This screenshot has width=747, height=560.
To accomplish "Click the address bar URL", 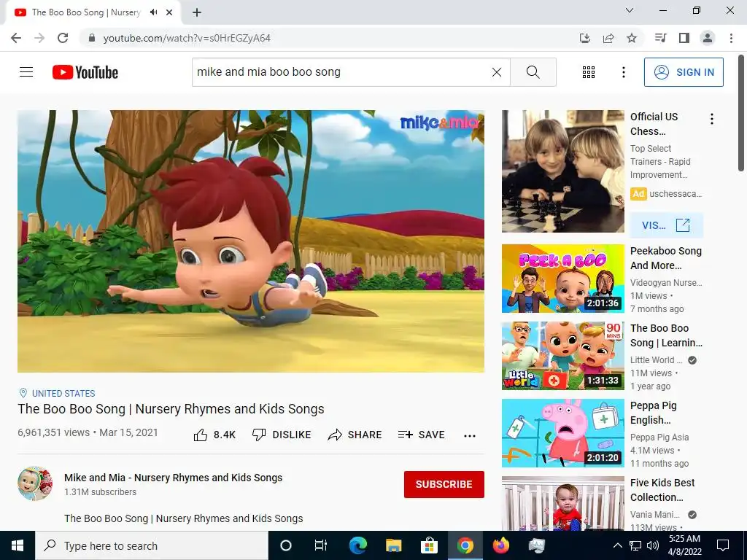I will tap(187, 38).
